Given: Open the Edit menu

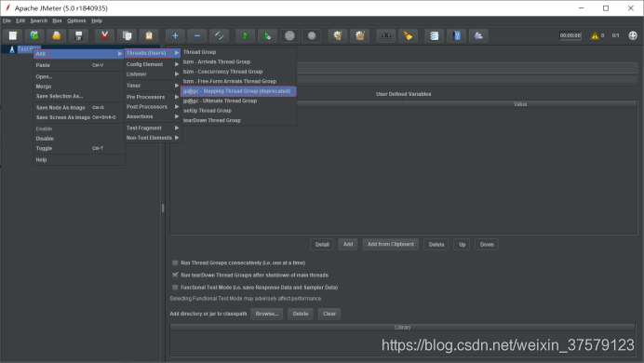Looking at the screenshot, I should pyautogui.click(x=20, y=20).
